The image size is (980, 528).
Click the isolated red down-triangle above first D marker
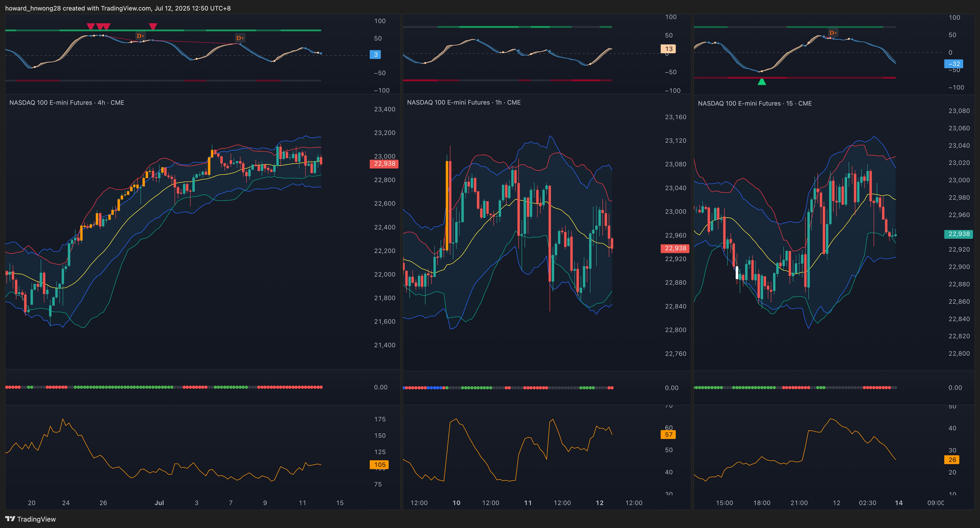tap(153, 26)
